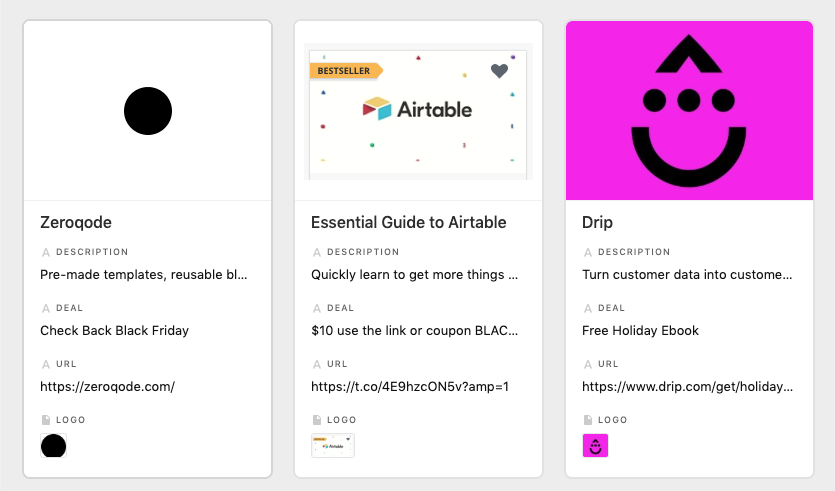The height and width of the screenshot is (491, 835).
Task: Open the Zeroqode record title
Action: 76,222
